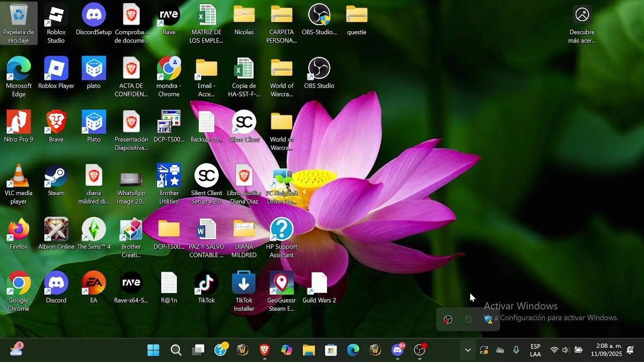Select the mondra - Chrome profile shortcut
Screen dimensions: 644x362
169,77
